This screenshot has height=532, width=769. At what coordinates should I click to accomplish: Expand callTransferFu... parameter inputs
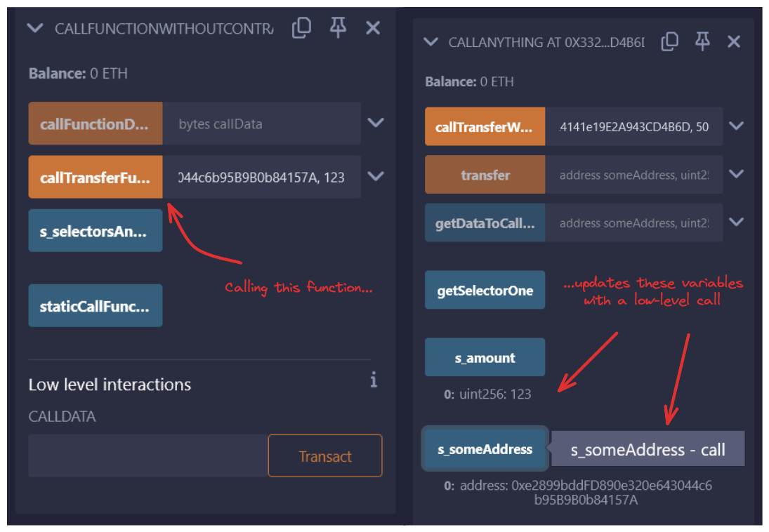pos(376,176)
